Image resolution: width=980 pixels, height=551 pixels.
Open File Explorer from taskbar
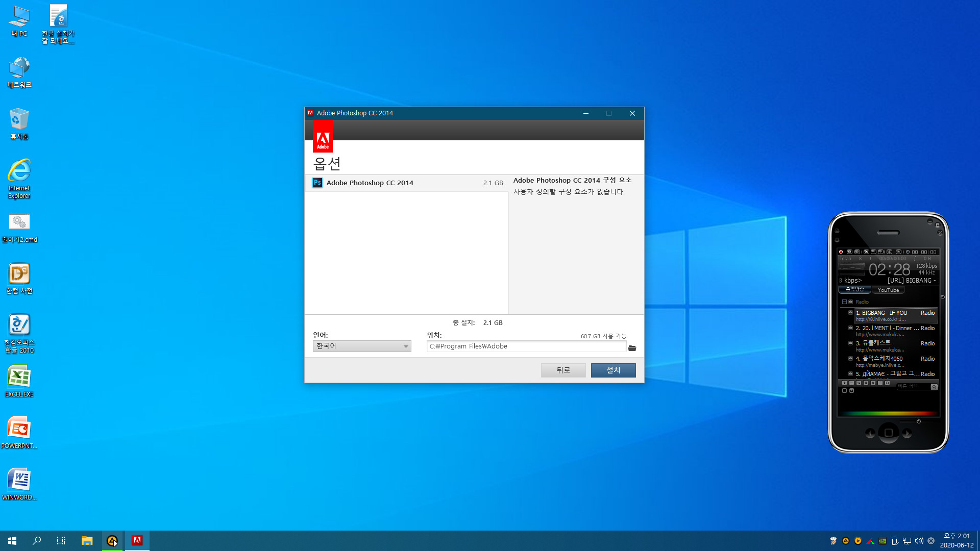(87, 541)
